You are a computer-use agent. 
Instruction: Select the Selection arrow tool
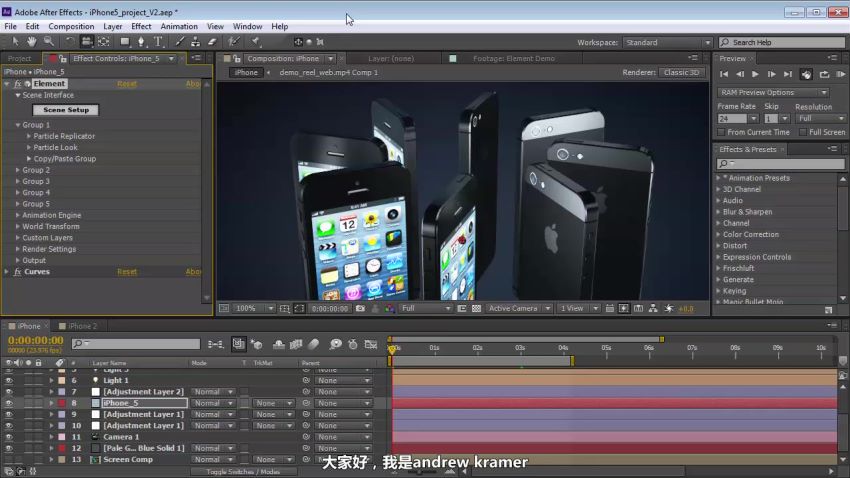[x=15, y=41]
